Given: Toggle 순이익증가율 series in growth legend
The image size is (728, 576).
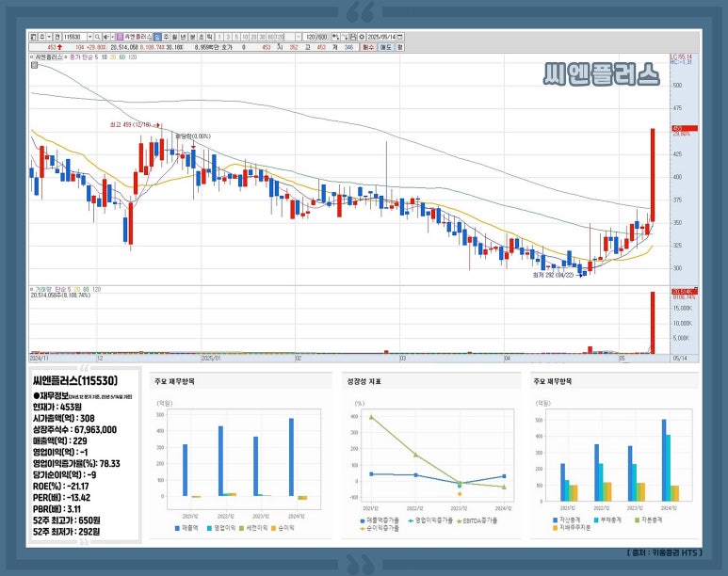Looking at the screenshot, I should [x=380, y=528].
